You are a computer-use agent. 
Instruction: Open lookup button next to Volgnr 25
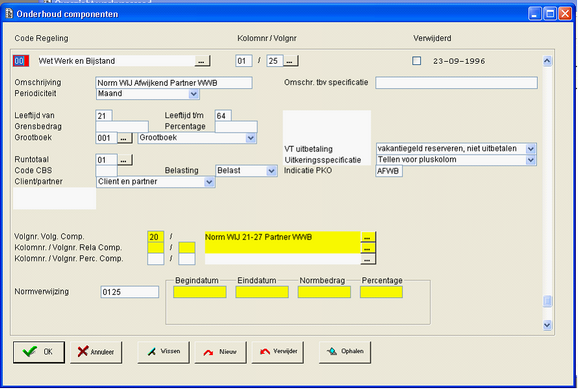click(x=291, y=61)
